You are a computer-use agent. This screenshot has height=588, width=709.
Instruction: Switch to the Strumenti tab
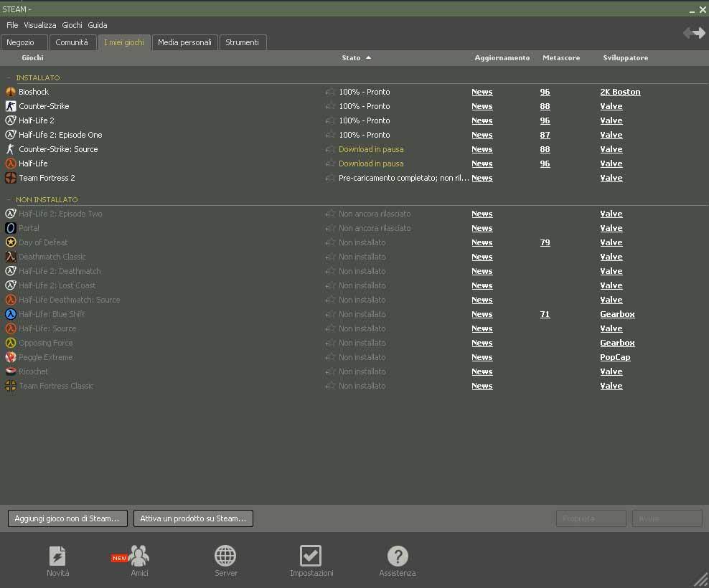pos(243,42)
